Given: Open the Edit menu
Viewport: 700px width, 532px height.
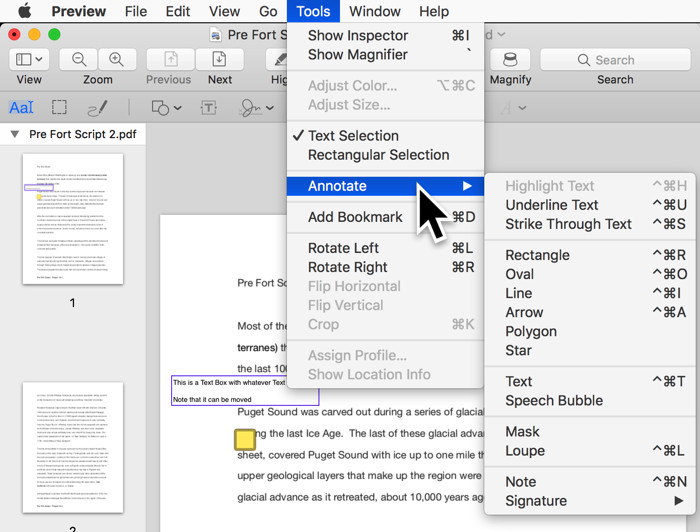Looking at the screenshot, I should (x=178, y=11).
